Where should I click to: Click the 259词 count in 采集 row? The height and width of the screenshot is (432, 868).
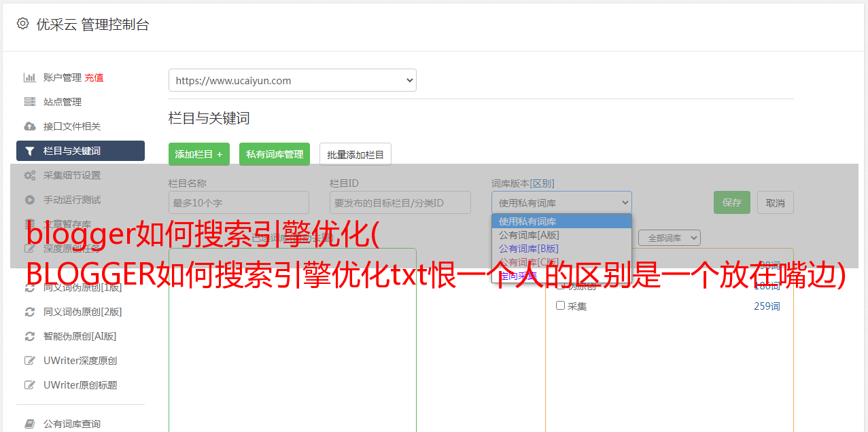(x=767, y=306)
